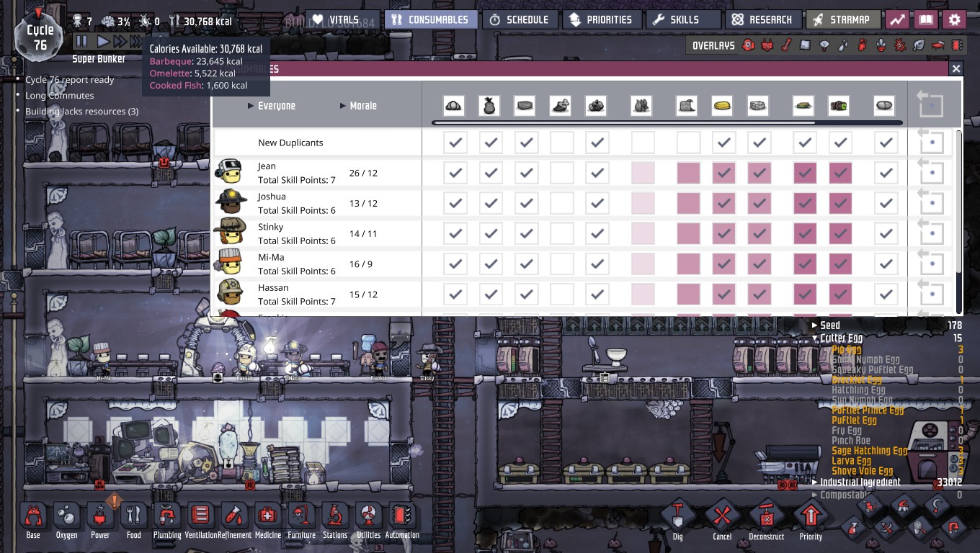Open the Automation build category
Image resolution: width=980 pixels, height=553 pixels.
pyautogui.click(x=401, y=517)
